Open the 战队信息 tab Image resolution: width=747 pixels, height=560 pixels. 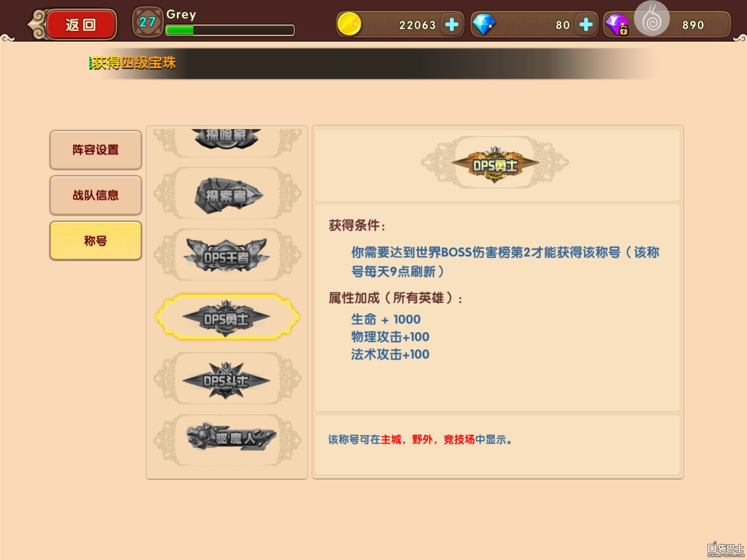coord(96,195)
